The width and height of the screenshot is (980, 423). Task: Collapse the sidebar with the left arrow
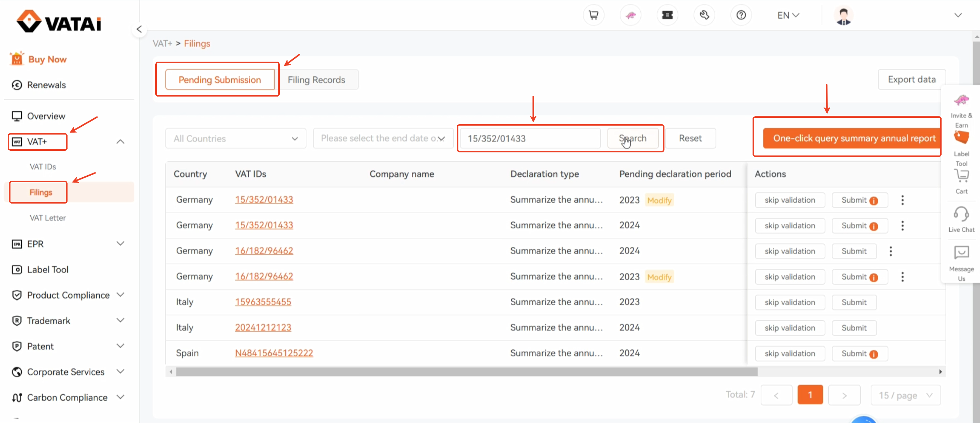[139, 29]
